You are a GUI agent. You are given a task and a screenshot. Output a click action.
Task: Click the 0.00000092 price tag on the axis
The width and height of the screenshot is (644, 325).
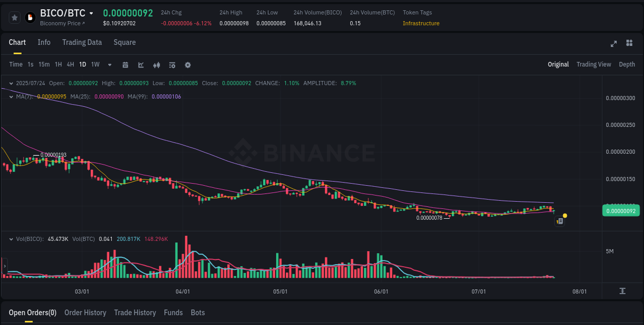pos(621,210)
